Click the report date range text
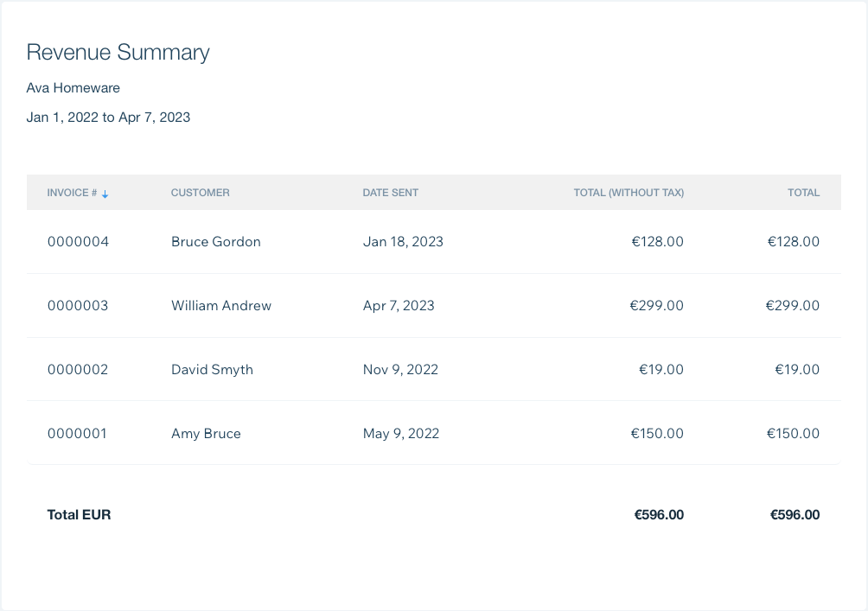Image resolution: width=868 pixels, height=611 pixels. 109,118
